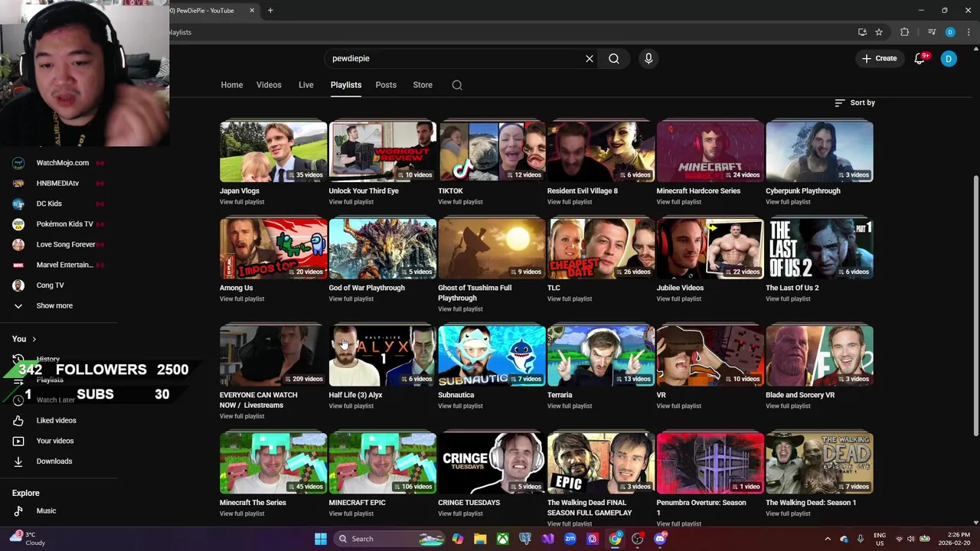This screenshot has height=551, width=980.
Task: Open the Minecraft Hardcore Series title
Action: (698, 191)
